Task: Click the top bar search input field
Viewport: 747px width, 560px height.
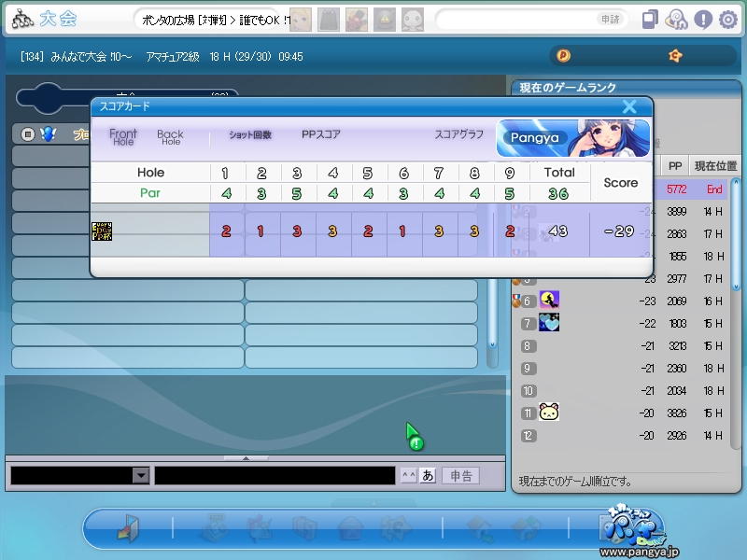Action: tap(515, 19)
